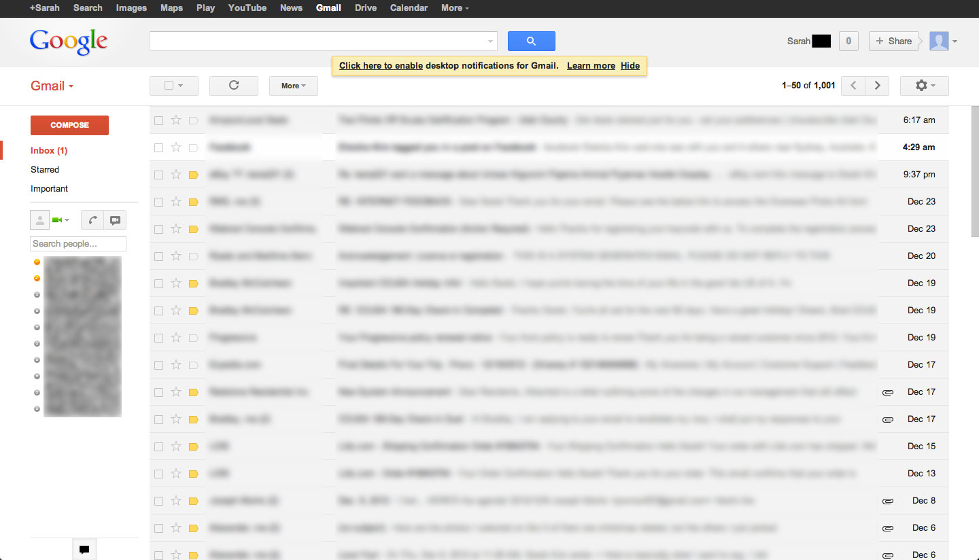Viewport: 979px width, 560px height.
Task: Toggle the importance marker on the third email
Action: (193, 174)
